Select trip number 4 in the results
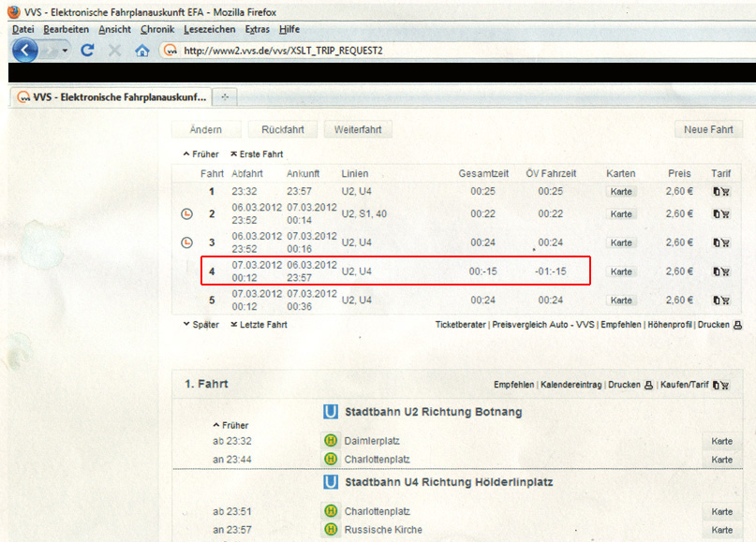Viewport: 756px width, 542px height. [x=212, y=271]
